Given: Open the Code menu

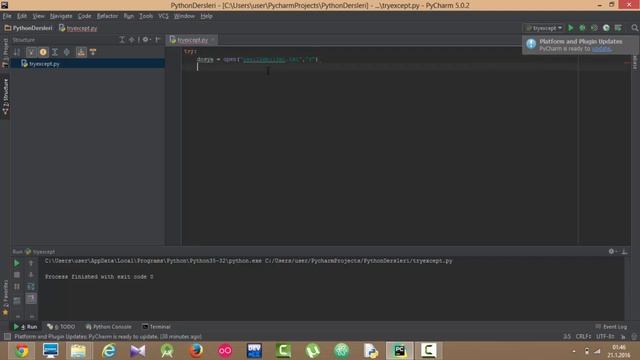Looking at the screenshot, I should (x=84, y=16).
